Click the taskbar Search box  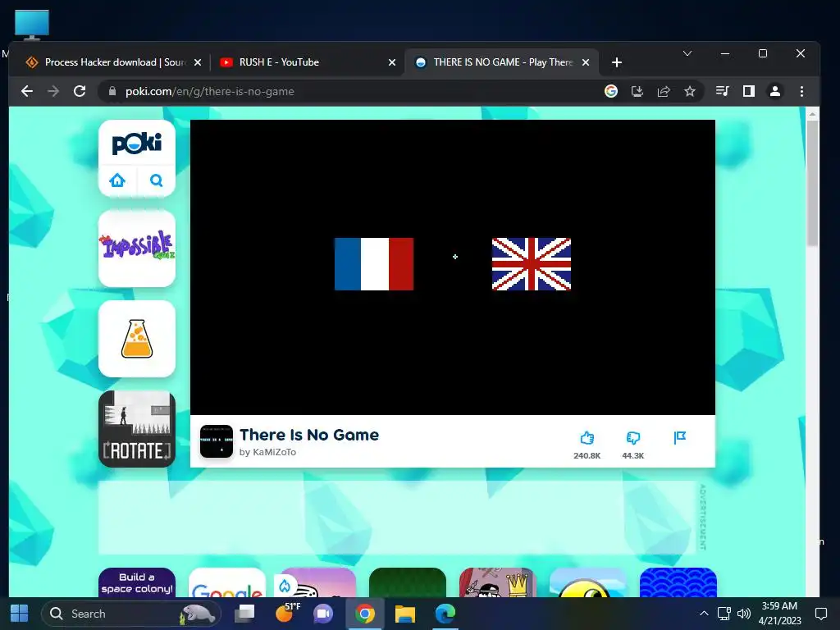131,614
